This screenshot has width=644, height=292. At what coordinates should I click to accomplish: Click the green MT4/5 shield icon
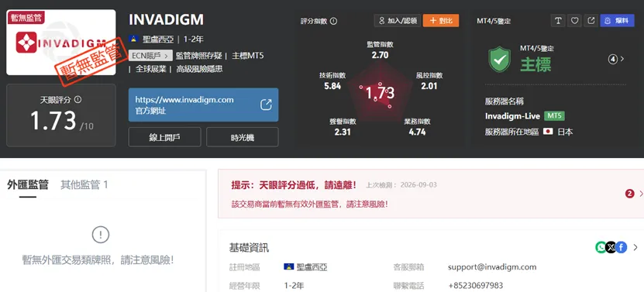point(499,60)
